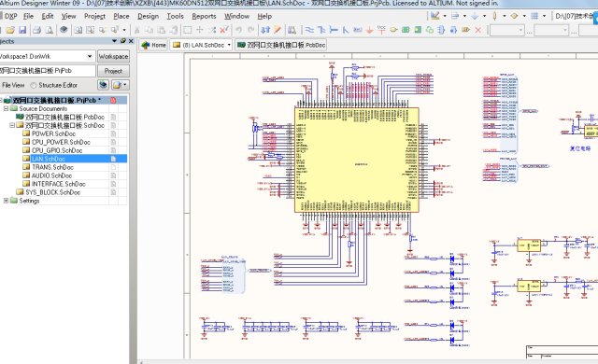Open the grids dropdown arrow
Viewport: 598px width, 364px height.
544,16
